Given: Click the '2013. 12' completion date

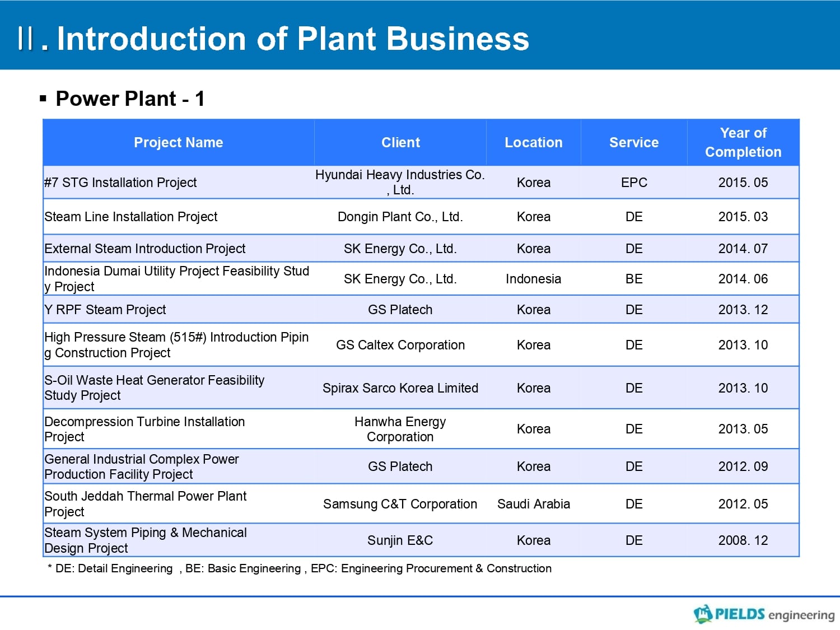Looking at the screenshot, I should click(x=743, y=310).
